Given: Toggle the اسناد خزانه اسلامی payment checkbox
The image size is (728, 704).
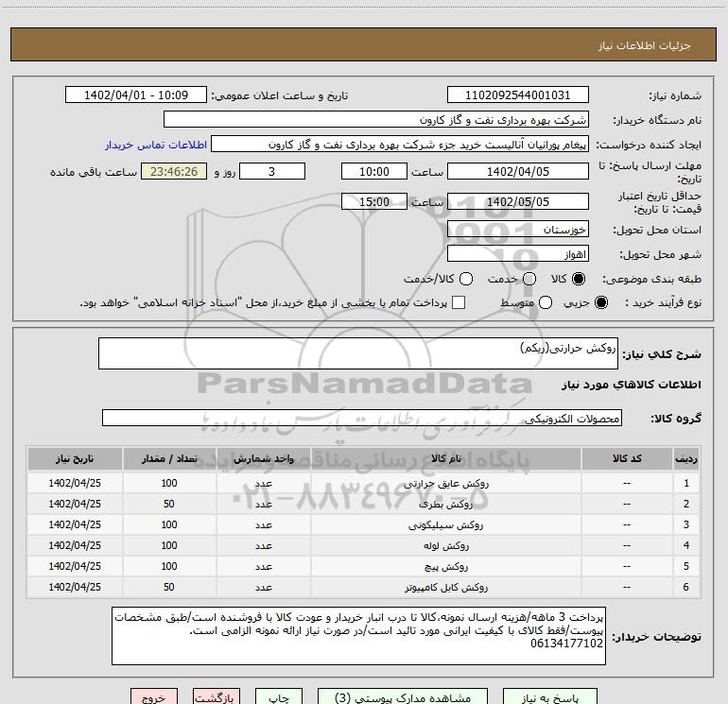Looking at the screenshot, I should (459, 302).
